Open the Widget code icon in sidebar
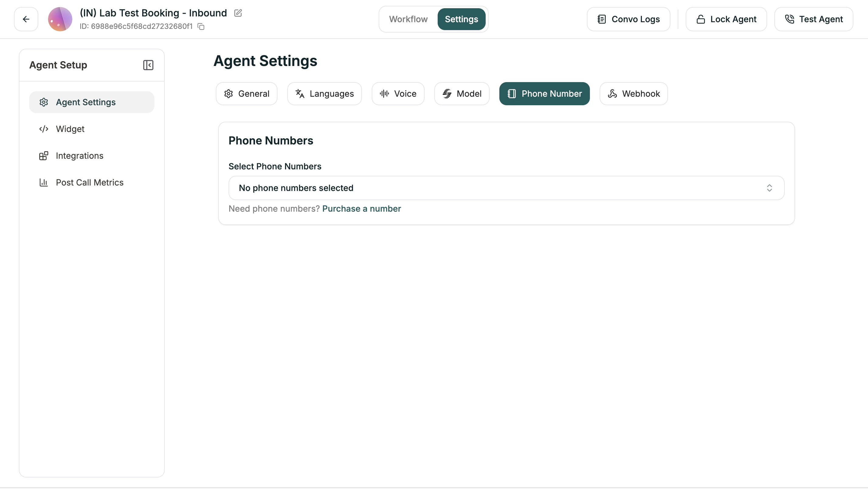Screen dimensions: 868x489 point(44,129)
